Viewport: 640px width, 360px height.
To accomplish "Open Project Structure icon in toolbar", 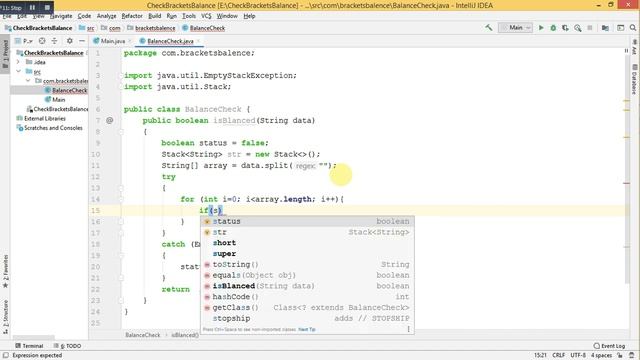I will [605, 28].
